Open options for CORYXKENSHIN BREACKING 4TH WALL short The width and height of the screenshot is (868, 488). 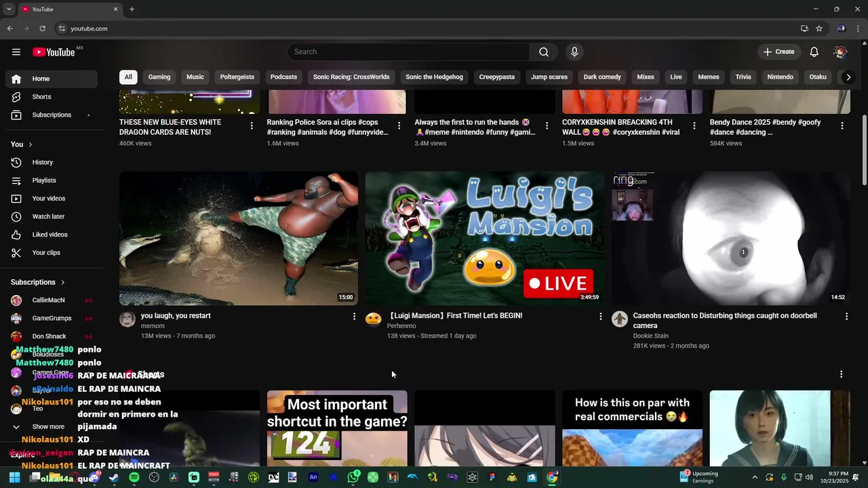(x=694, y=125)
